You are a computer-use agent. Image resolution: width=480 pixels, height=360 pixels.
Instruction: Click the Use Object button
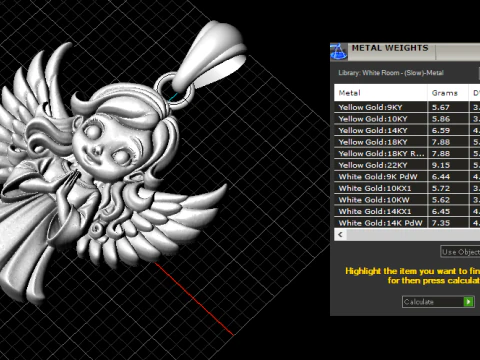(460, 252)
